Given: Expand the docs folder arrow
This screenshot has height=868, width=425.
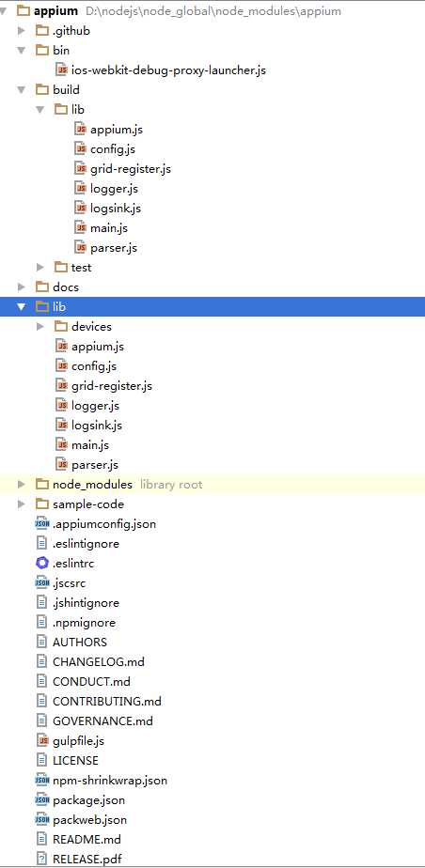Looking at the screenshot, I should 22,287.
